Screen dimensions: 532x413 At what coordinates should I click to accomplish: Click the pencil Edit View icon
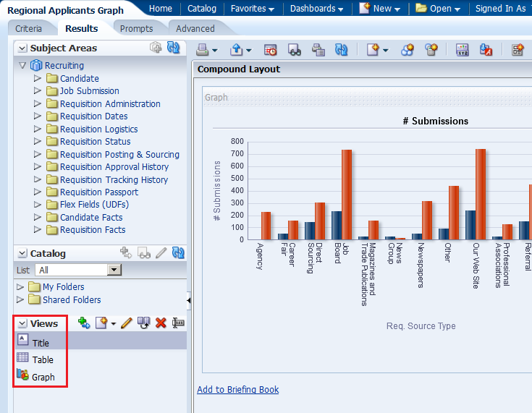click(x=127, y=323)
